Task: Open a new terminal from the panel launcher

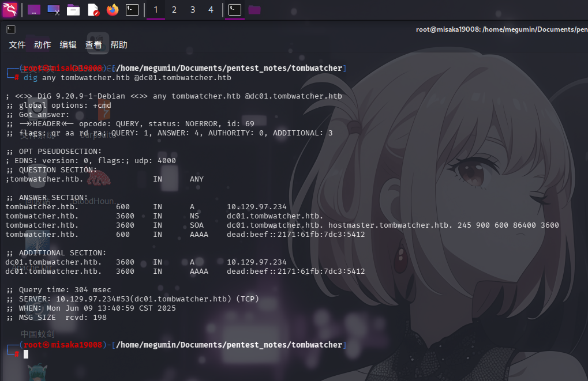Action: 132,10
